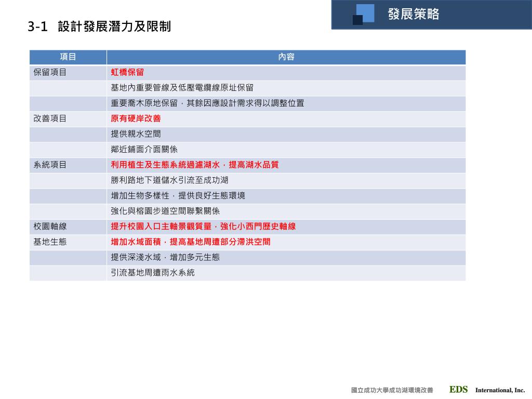
Task: Click red text starting with 增加水域面積
Action: [191, 242]
